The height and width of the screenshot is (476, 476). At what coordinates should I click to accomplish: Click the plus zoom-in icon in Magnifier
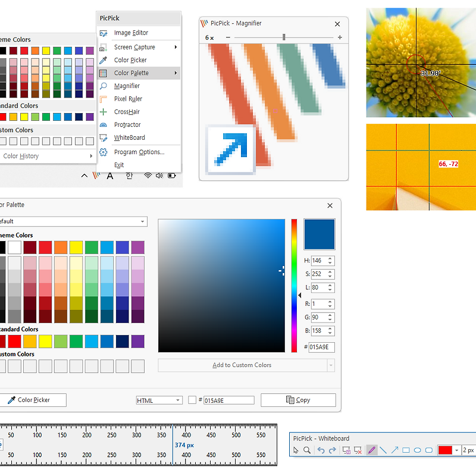coord(340,37)
